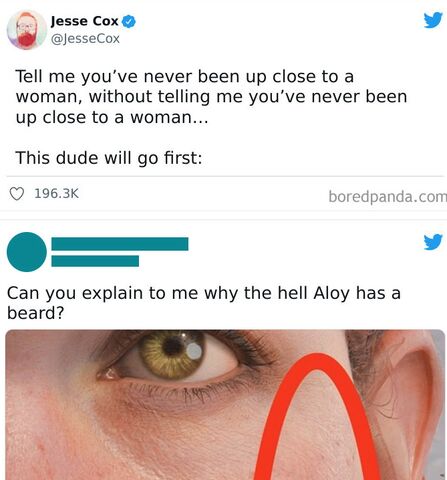
Task: Click the blue verified badge
Action: click(x=129, y=22)
